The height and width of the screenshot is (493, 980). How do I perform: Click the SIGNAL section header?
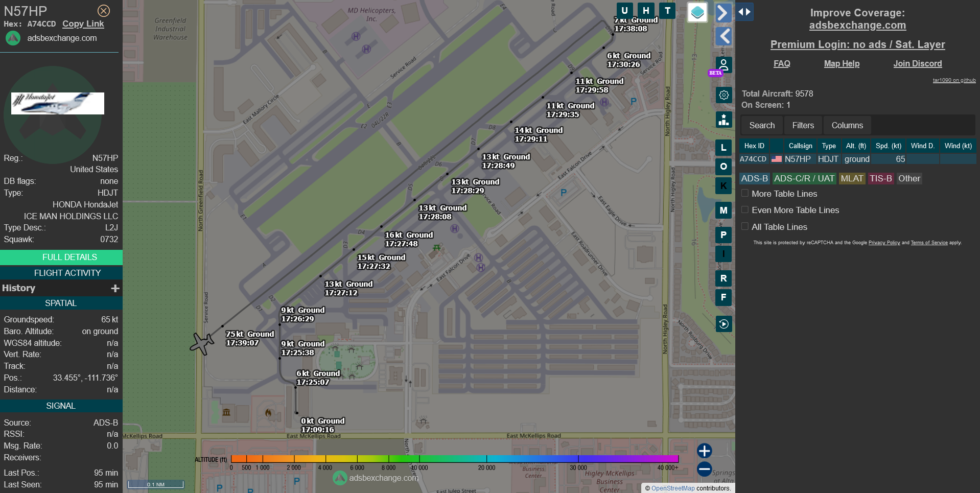click(61, 406)
